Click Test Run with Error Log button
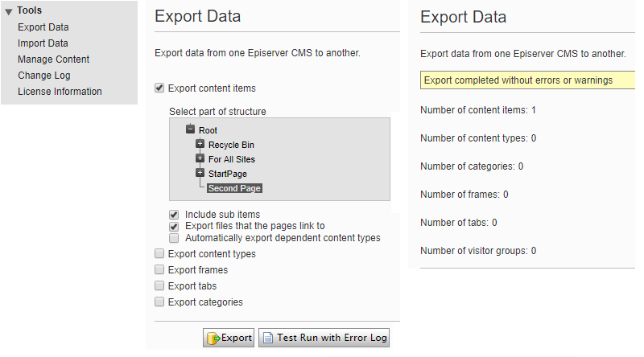Image resolution: width=644 pixels, height=357 pixels. tap(324, 338)
